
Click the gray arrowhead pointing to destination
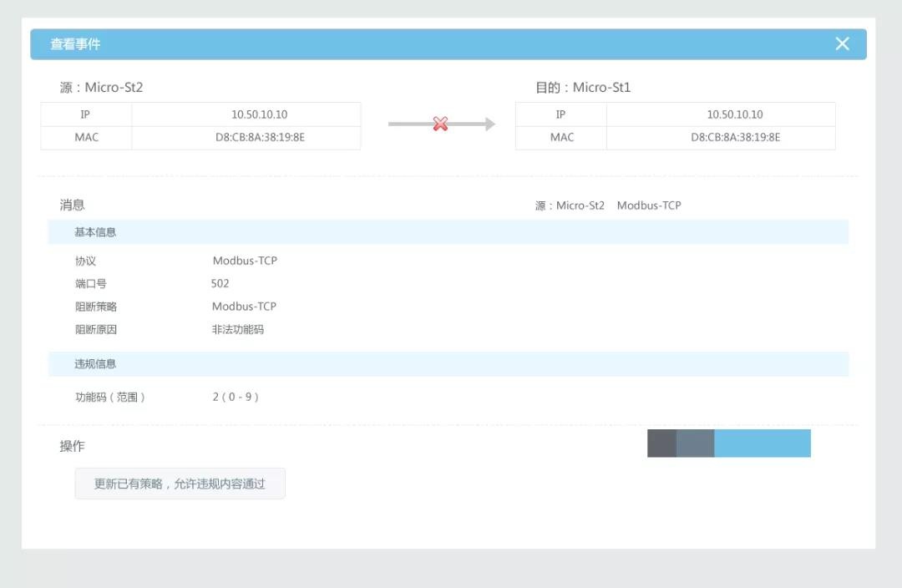point(490,124)
